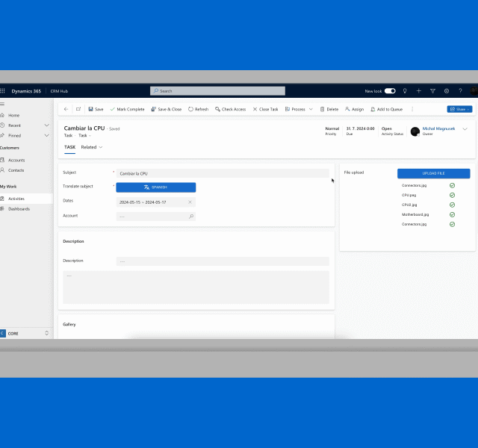Viewport: 478px width, 448px height.
Task: Select the TASK tab
Action: (x=69, y=147)
